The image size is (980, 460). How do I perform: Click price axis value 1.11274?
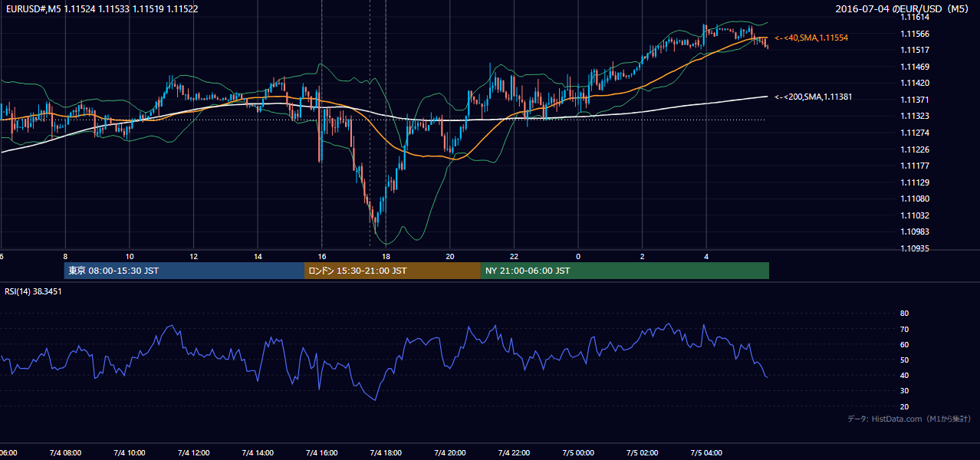coord(915,133)
